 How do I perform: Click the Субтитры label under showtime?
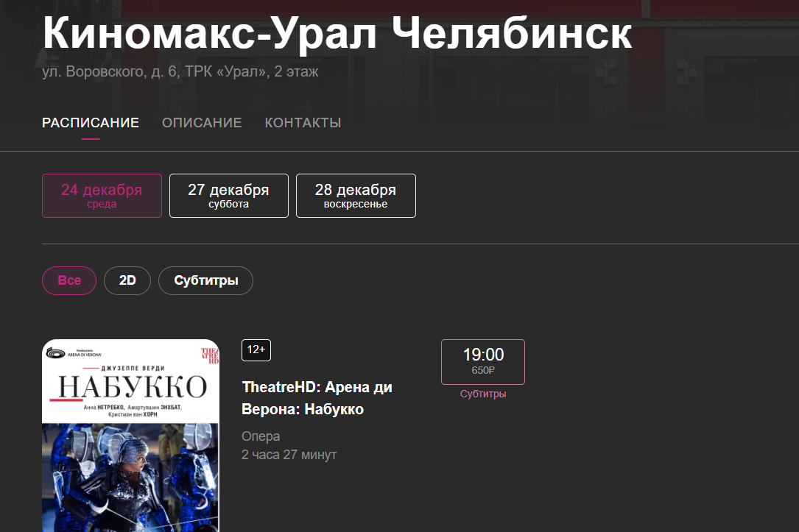click(x=483, y=394)
